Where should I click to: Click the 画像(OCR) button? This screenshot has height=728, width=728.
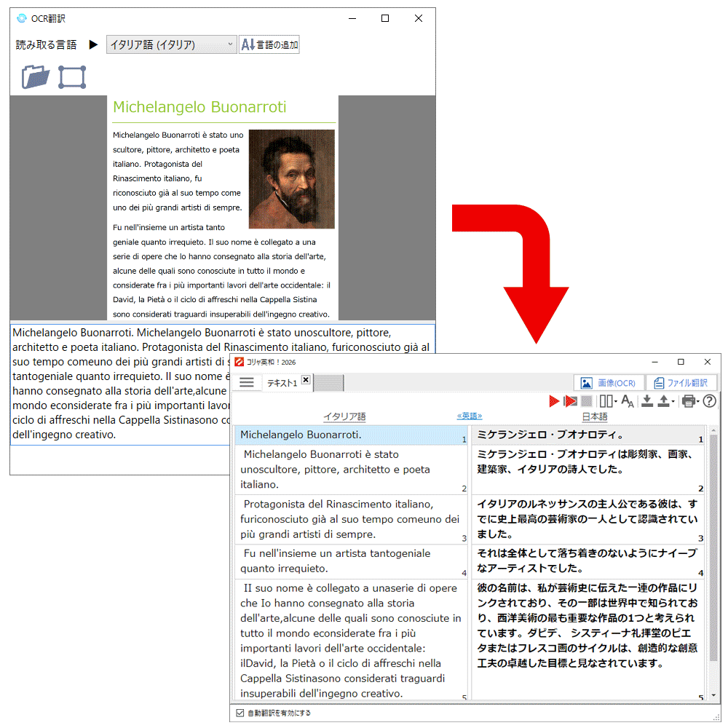608,383
